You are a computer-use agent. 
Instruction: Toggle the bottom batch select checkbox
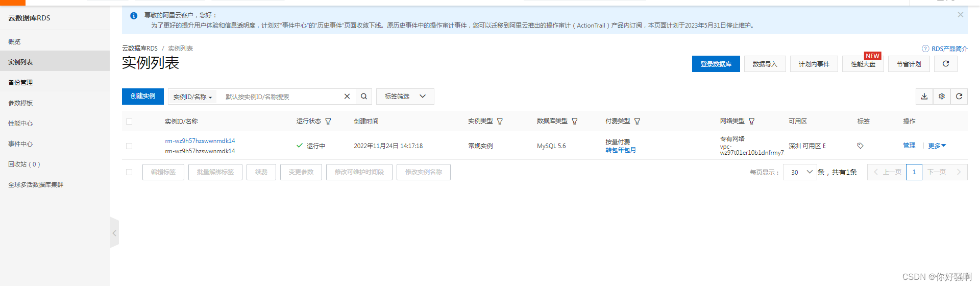pyautogui.click(x=129, y=172)
